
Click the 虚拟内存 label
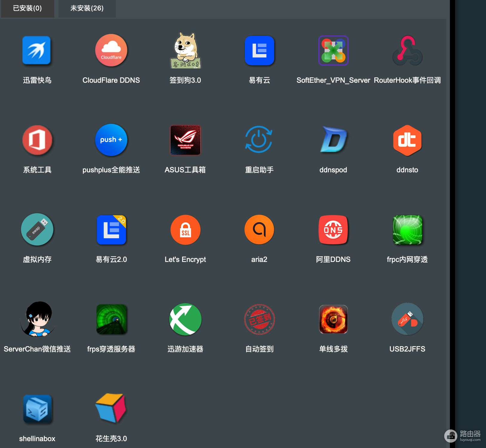click(37, 259)
